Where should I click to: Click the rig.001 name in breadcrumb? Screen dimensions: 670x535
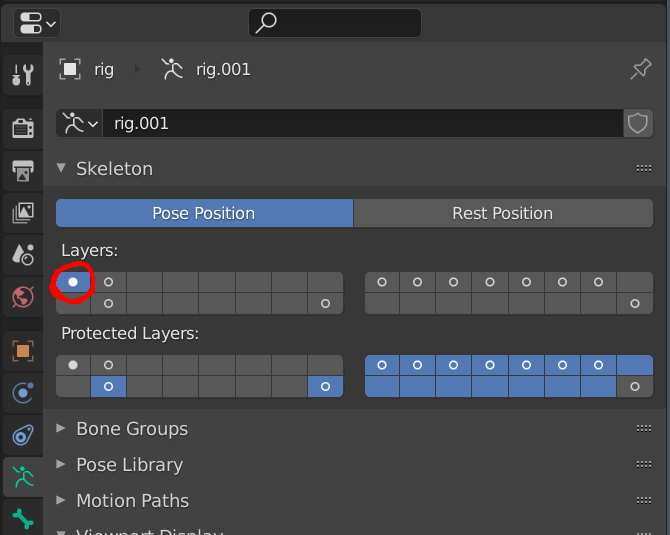coord(223,70)
